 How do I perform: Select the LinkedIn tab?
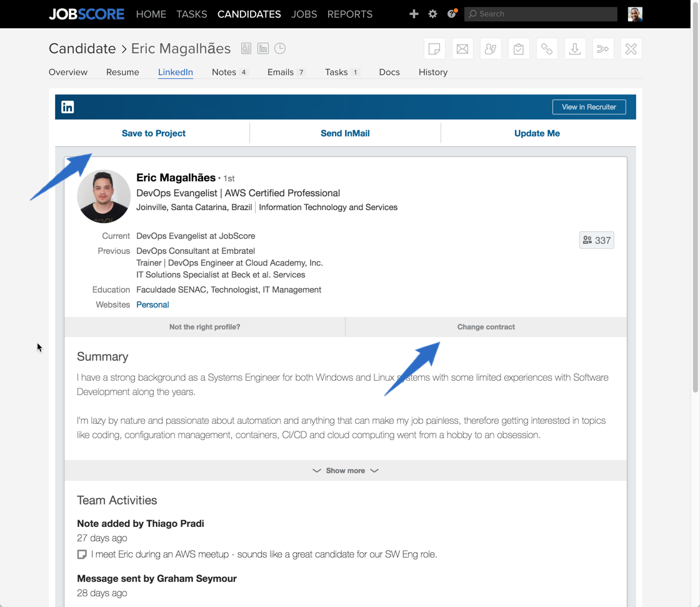click(x=176, y=72)
